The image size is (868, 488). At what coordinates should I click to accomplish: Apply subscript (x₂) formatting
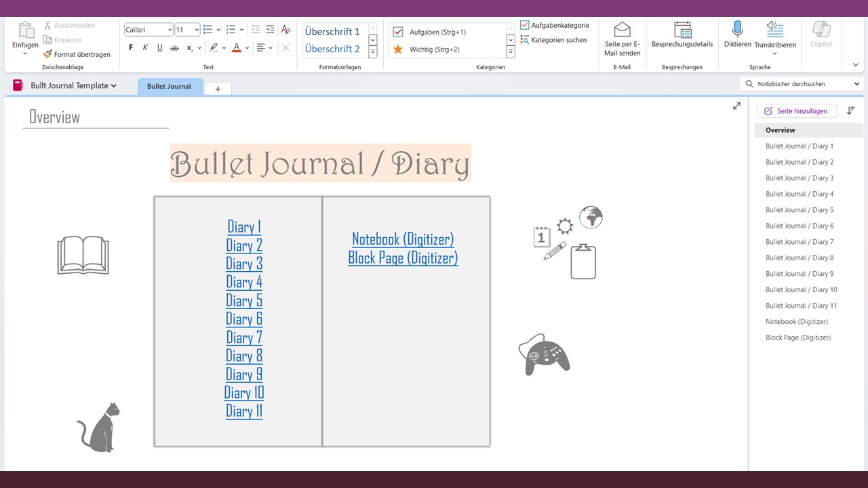coord(191,47)
